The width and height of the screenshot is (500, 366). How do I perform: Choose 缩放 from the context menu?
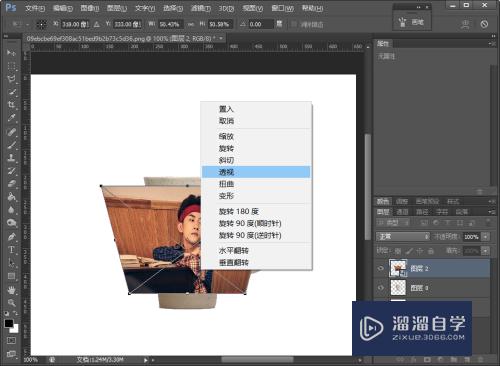[x=256, y=136]
